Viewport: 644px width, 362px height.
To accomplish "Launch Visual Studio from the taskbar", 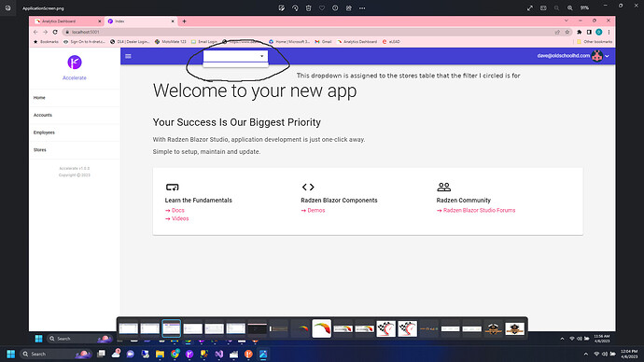I will (x=219, y=354).
